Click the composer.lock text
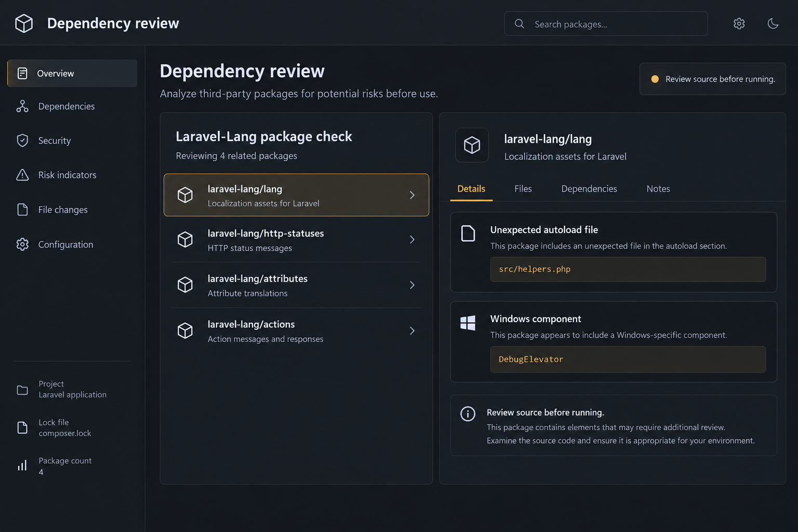Viewport: 798px width, 532px height. point(65,433)
